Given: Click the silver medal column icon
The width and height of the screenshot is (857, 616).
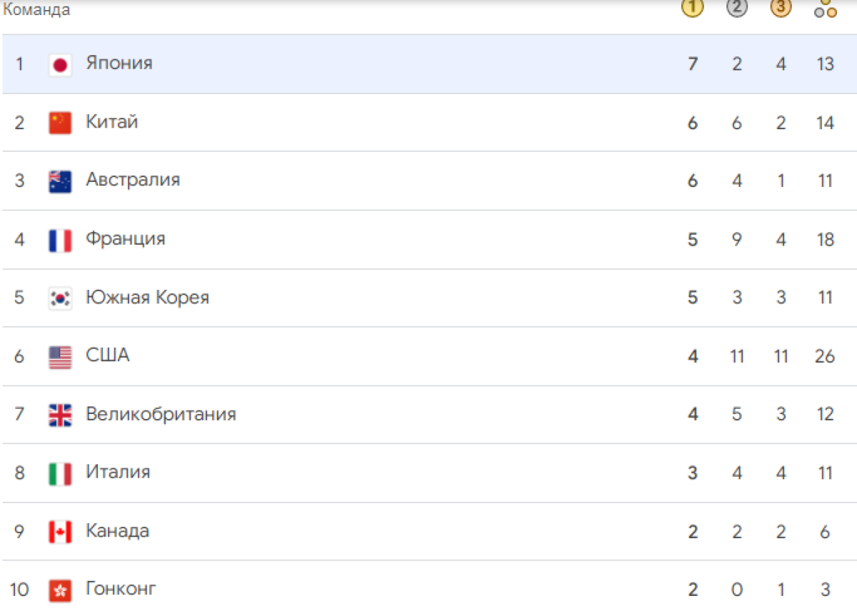Looking at the screenshot, I should click(736, 8).
